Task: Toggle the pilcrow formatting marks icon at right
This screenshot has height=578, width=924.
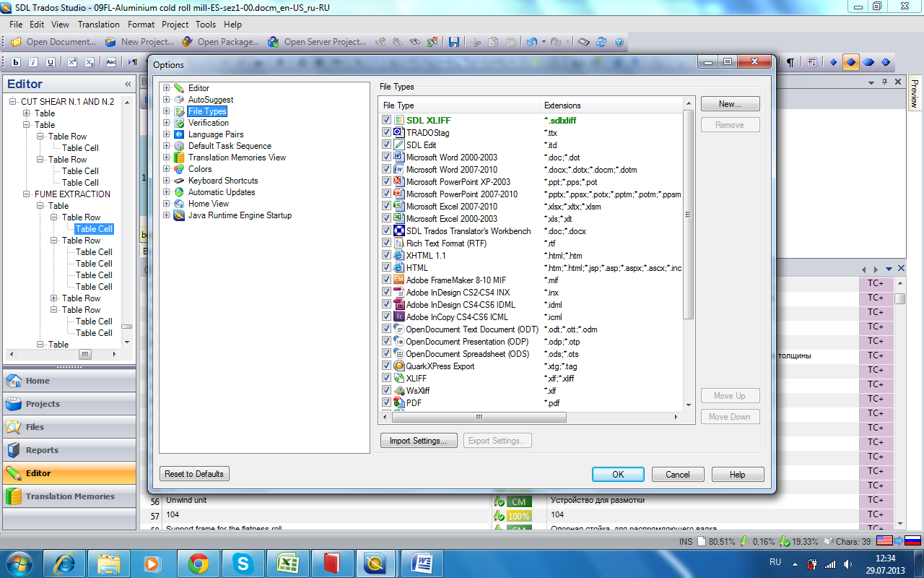Action: (790, 62)
